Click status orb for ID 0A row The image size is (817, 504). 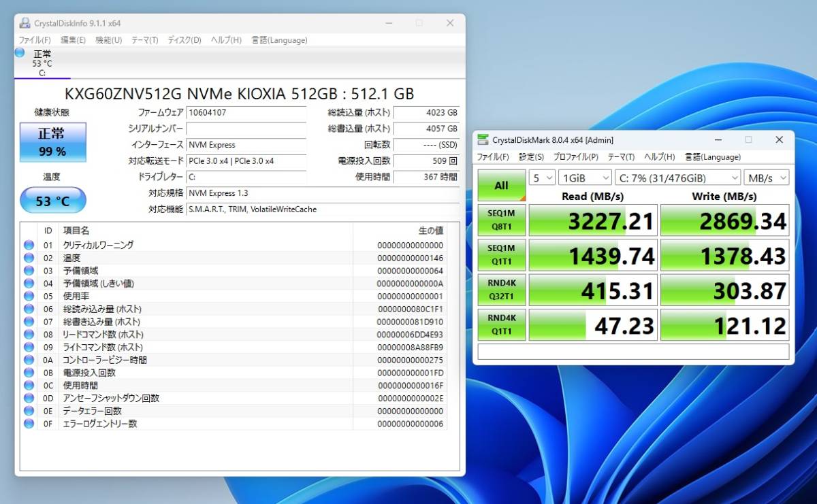(29, 360)
